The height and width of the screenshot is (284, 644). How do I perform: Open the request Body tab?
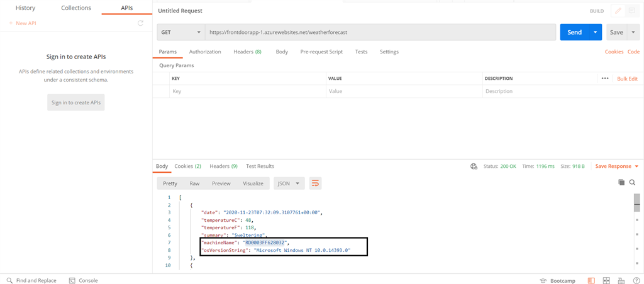[282, 52]
